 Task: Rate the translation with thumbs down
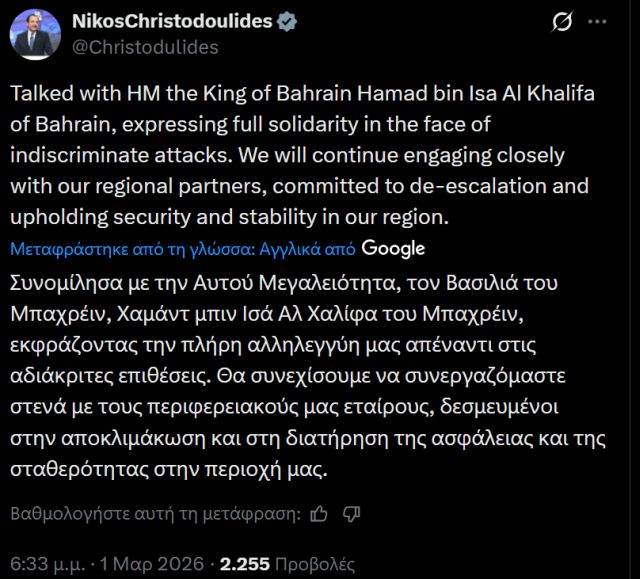[x=351, y=514]
